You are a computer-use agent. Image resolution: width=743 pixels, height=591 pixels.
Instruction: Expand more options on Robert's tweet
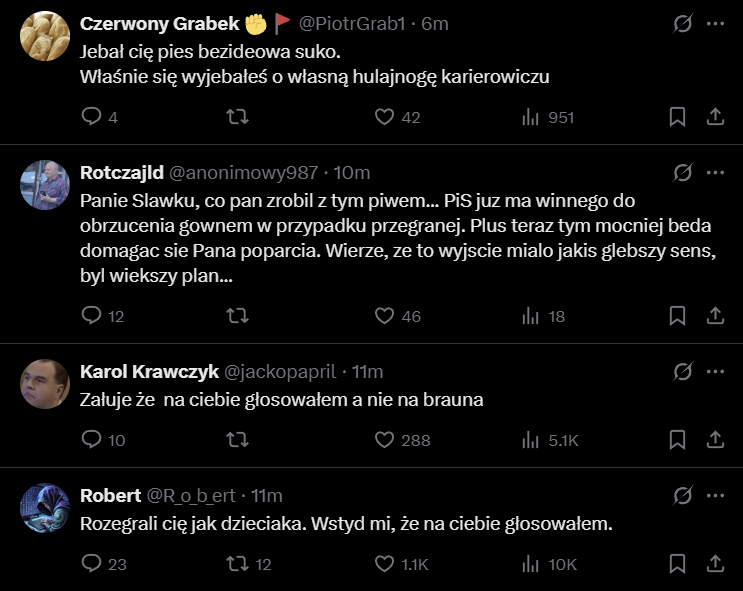(x=715, y=495)
